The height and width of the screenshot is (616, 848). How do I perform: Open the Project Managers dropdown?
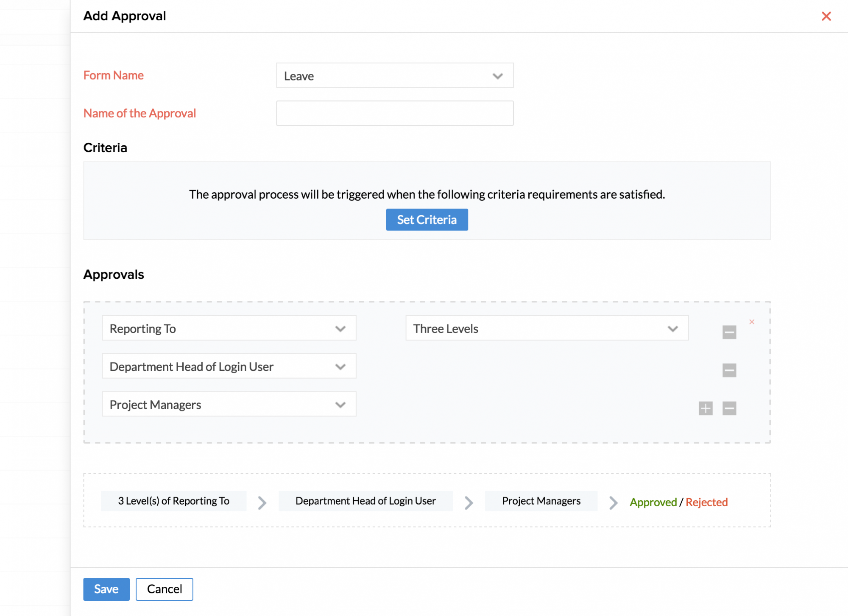(x=229, y=405)
